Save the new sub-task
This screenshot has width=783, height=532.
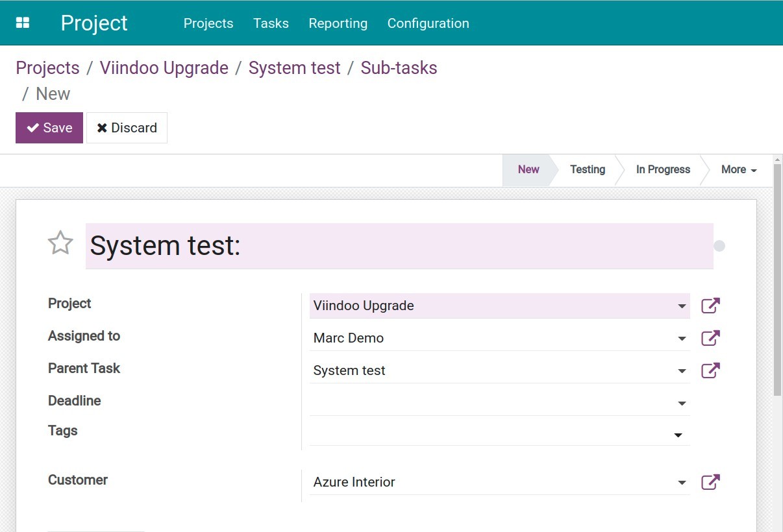pos(49,127)
